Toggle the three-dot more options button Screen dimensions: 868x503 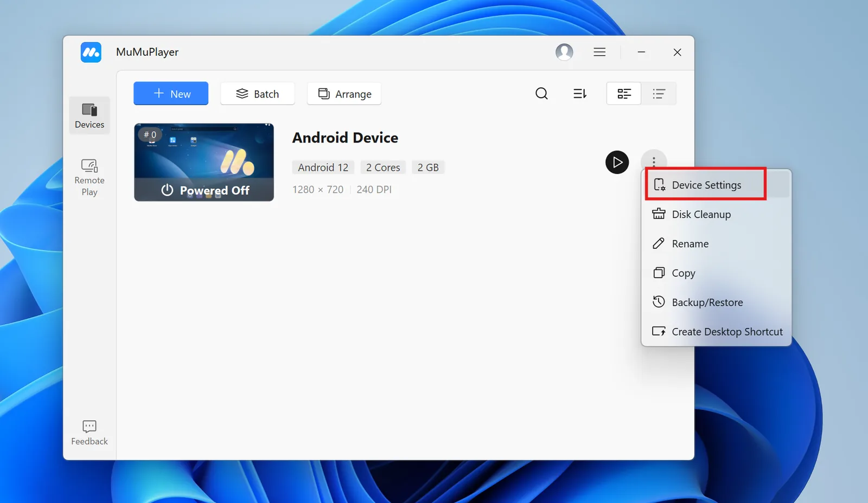click(x=654, y=162)
